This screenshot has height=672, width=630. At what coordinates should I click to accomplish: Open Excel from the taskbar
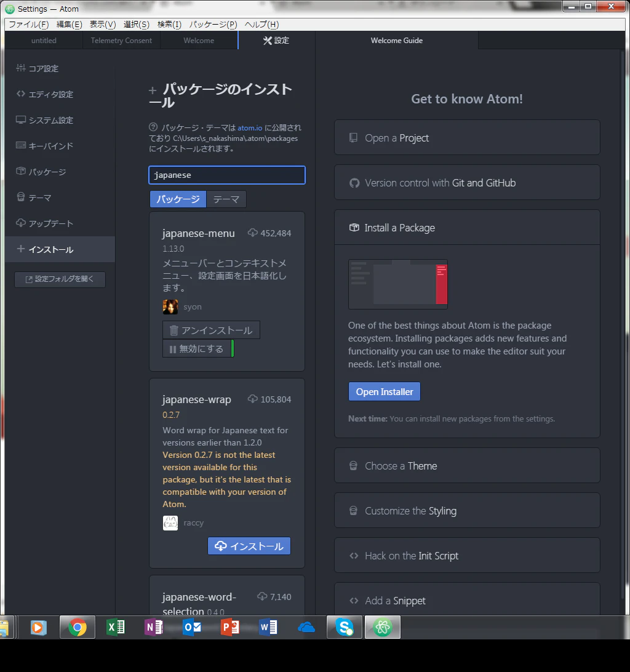click(x=116, y=628)
